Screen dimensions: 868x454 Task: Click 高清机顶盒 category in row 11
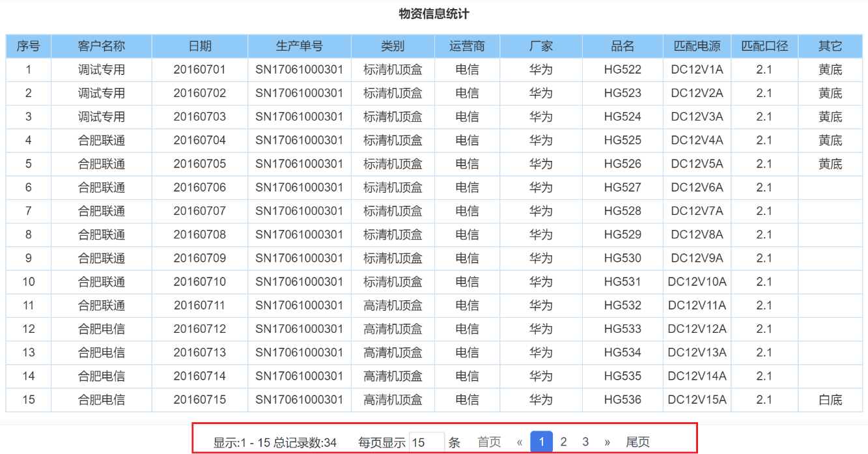click(393, 305)
